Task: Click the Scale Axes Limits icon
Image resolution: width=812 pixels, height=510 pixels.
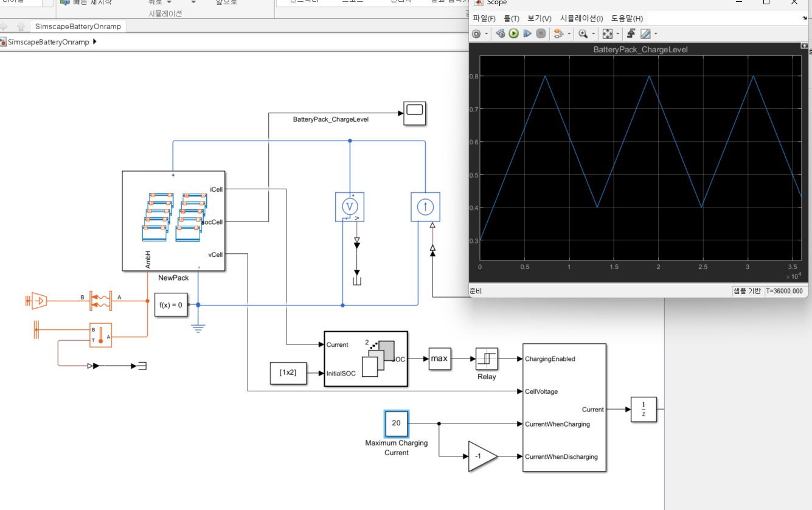Action: coord(607,33)
